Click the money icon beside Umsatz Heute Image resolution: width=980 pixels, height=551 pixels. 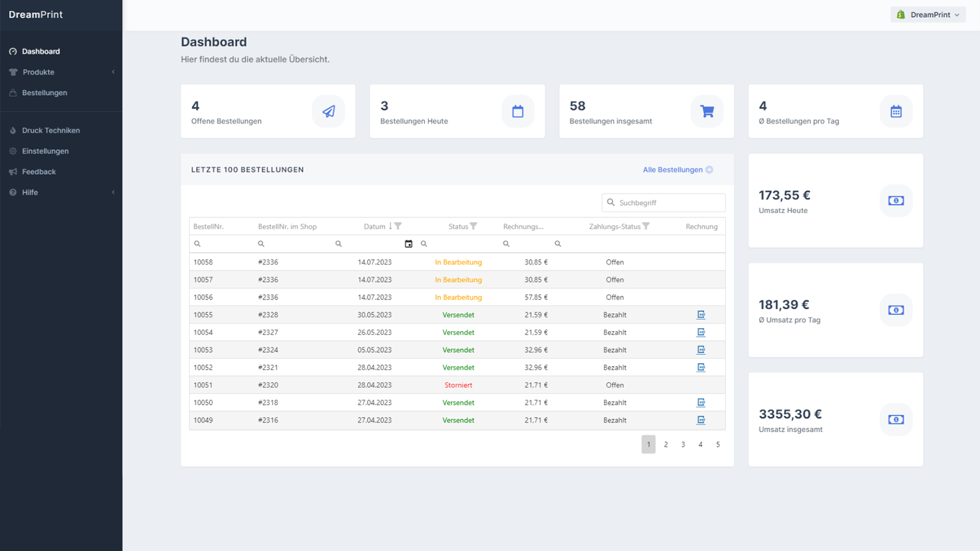point(896,201)
